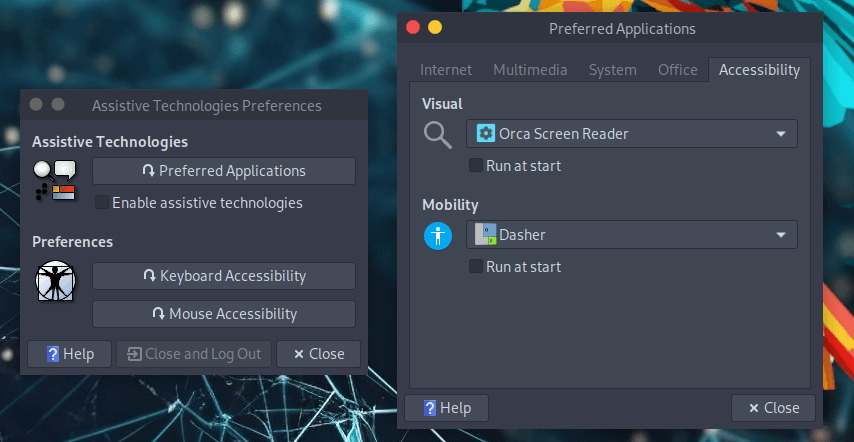This screenshot has height=442, width=854.
Task: Select the System tab
Action: coord(612,70)
